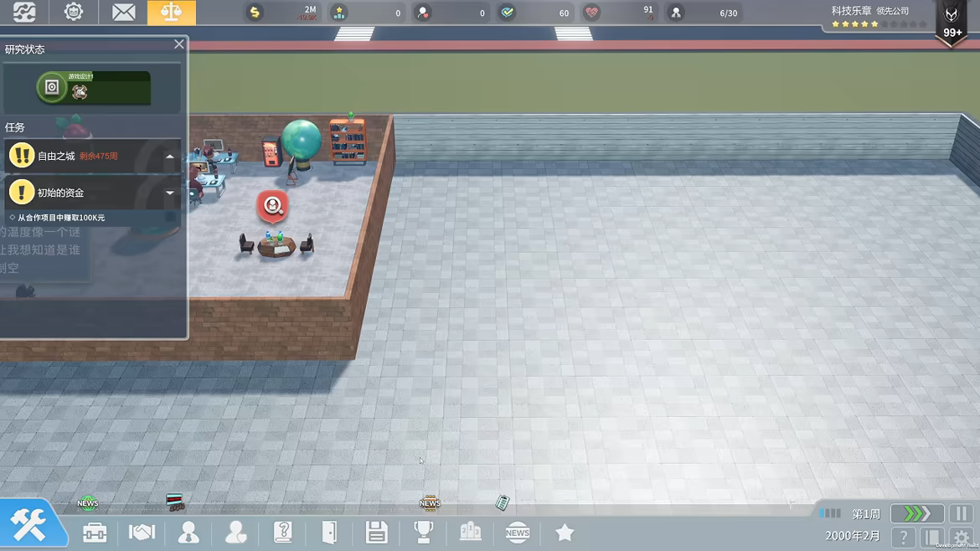980x551 pixels.
Task: Open the toolbox briefcase icon in bottom bar
Action: click(95, 533)
